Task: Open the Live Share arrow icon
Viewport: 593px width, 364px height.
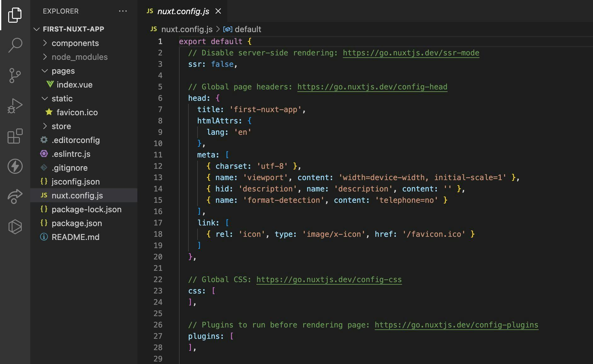Action: point(15,196)
